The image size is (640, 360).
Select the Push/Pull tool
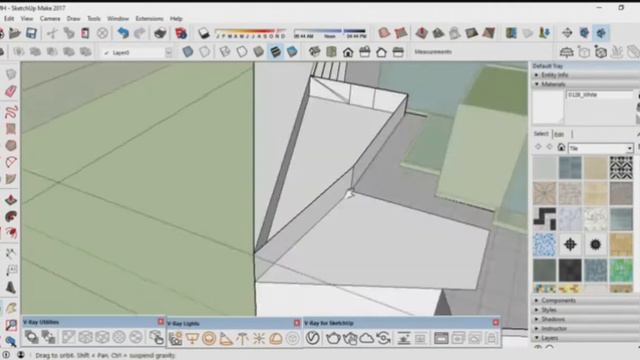(11, 200)
